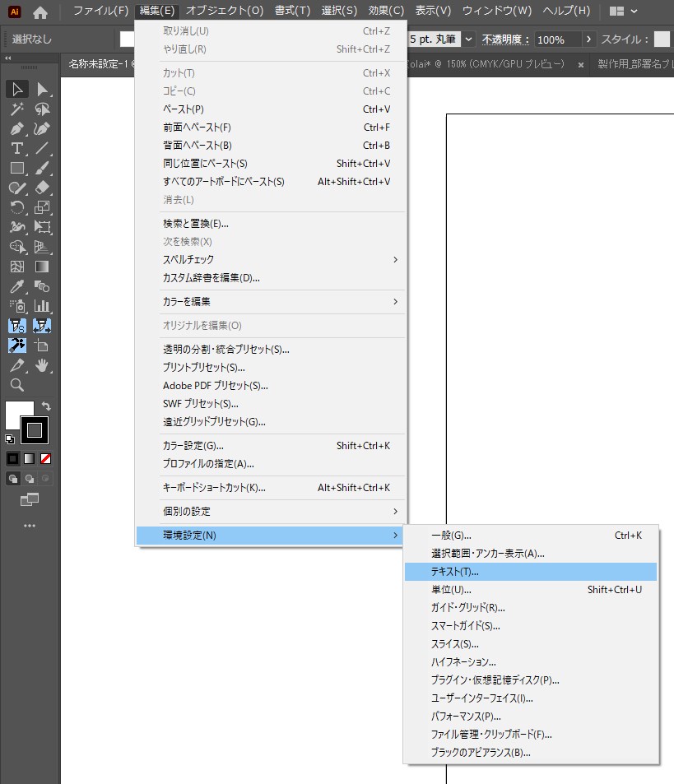The width and height of the screenshot is (674, 784).
Task: Click the black Stroke color swatch
Action: point(35,430)
